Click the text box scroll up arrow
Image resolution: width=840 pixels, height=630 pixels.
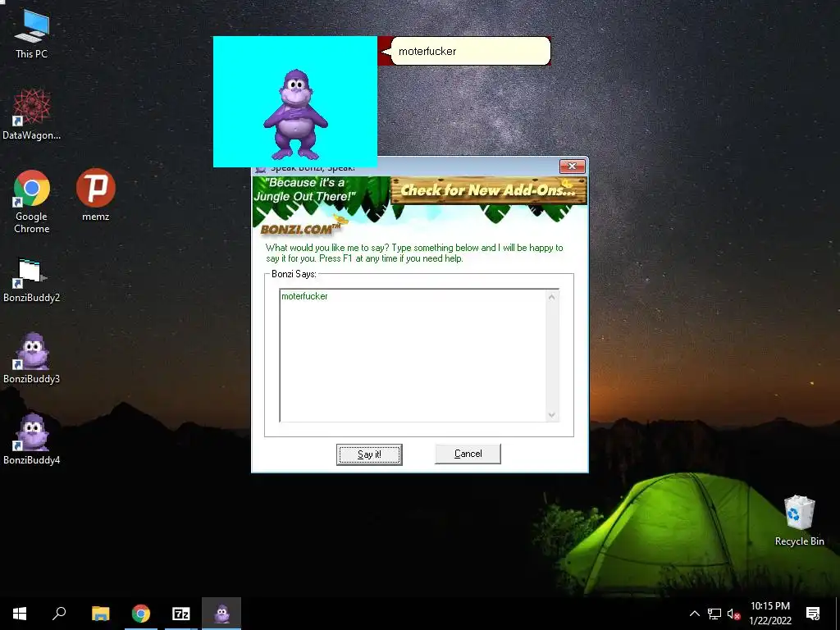pyautogui.click(x=552, y=296)
